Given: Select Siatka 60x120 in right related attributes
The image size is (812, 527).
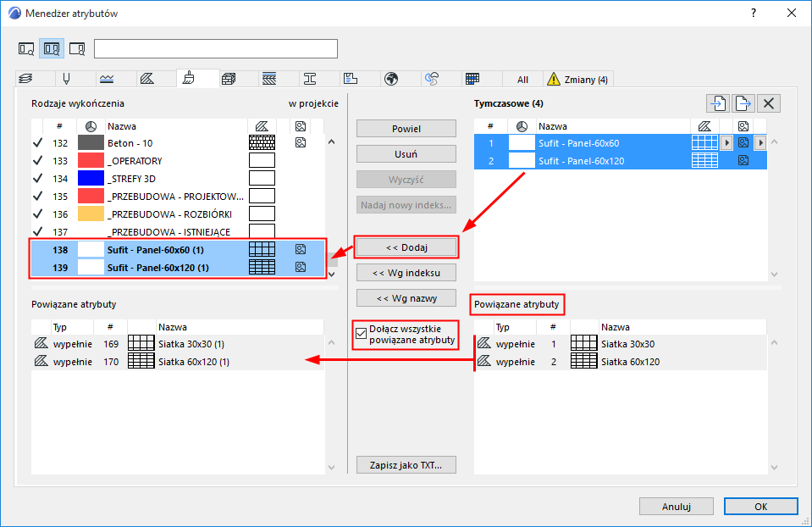Looking at the screenshot, I should pyautogui.click(x=621, y=362).
